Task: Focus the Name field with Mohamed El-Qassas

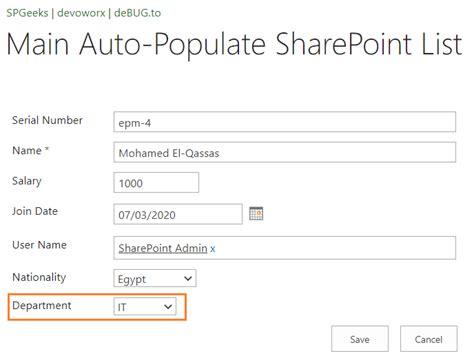Action: [x=284, y=152]
